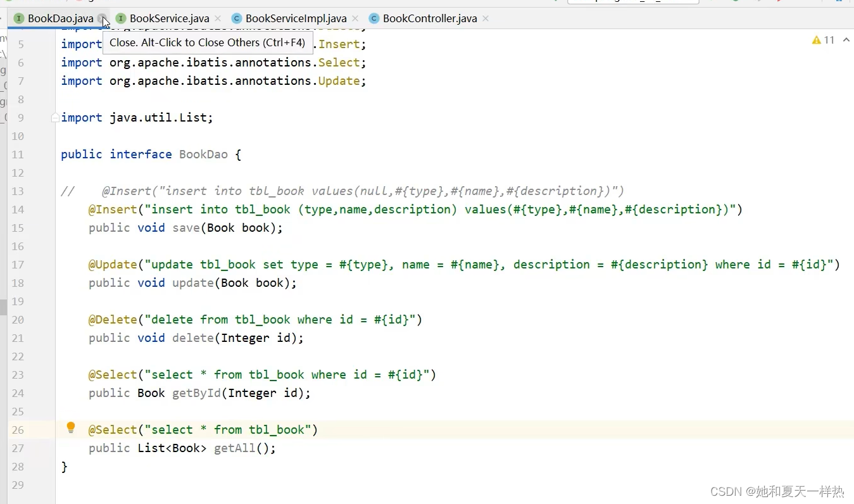This screenshot has height=504, width=854.
Task: Click the @Select annotation on line 23
Action: [x=113, y=375]
